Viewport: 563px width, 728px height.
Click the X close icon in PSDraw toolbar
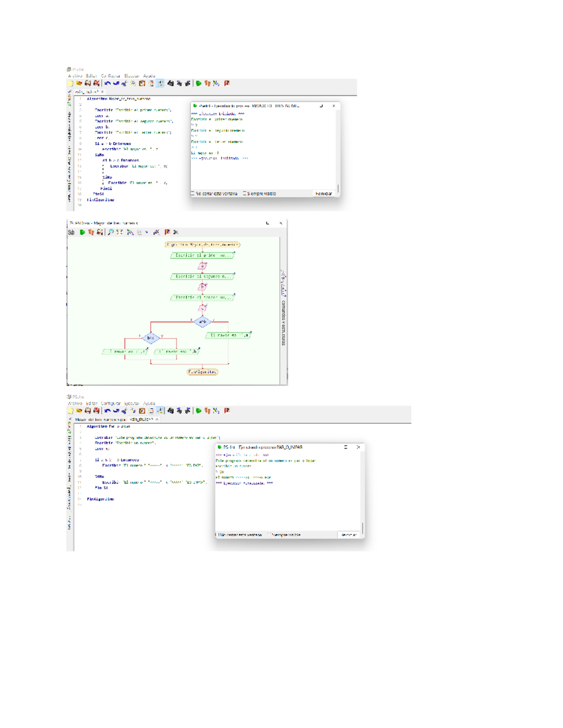176,232
